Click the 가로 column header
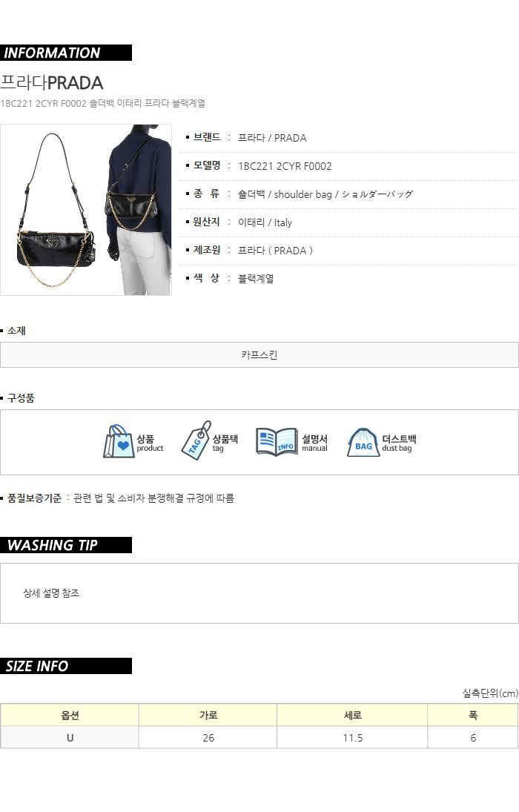The height and width of the screenshot is (812, 519). [x=208, y=715]
